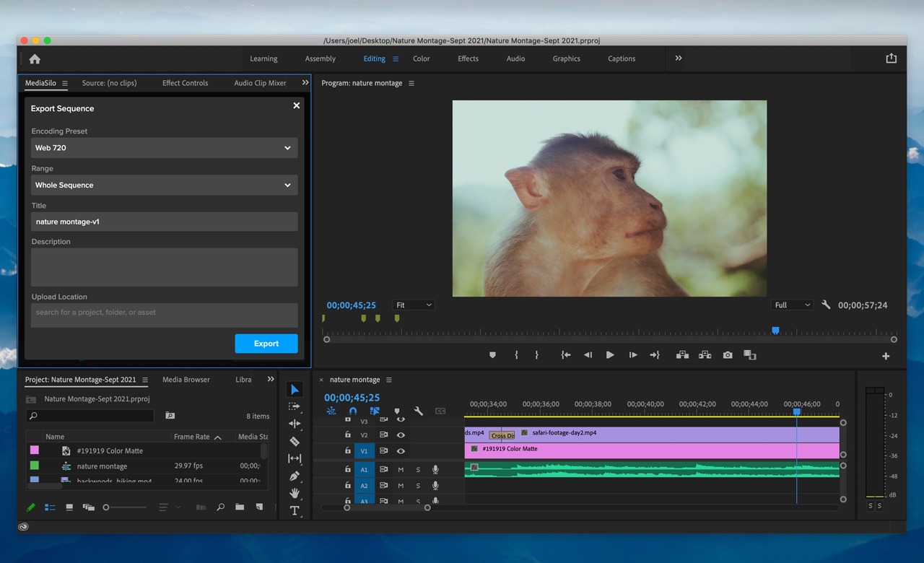Open timeline wrench display settings

click(418, 411)
